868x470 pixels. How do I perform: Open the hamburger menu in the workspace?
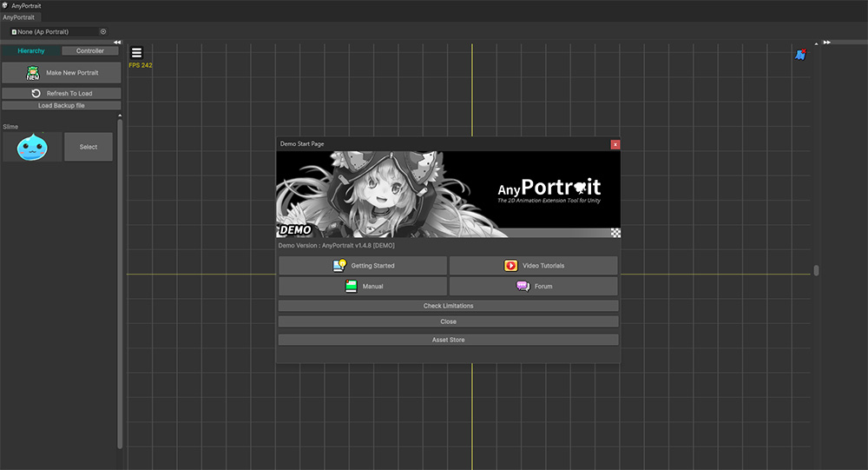click(137, 53)
